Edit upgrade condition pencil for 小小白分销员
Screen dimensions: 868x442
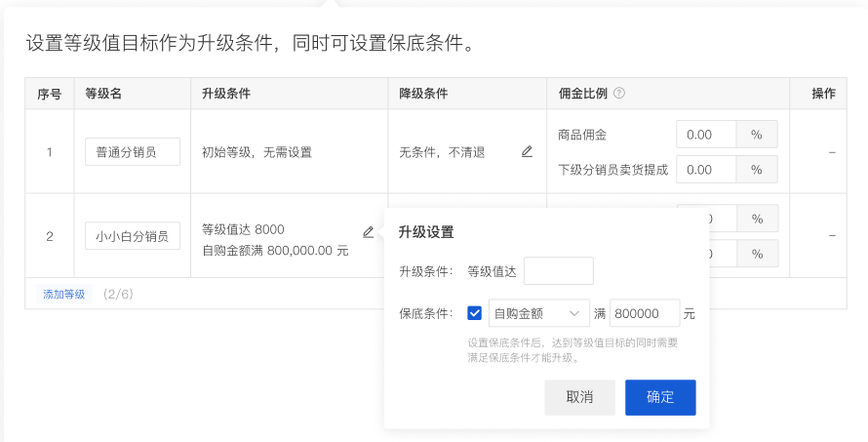(368, 232)
